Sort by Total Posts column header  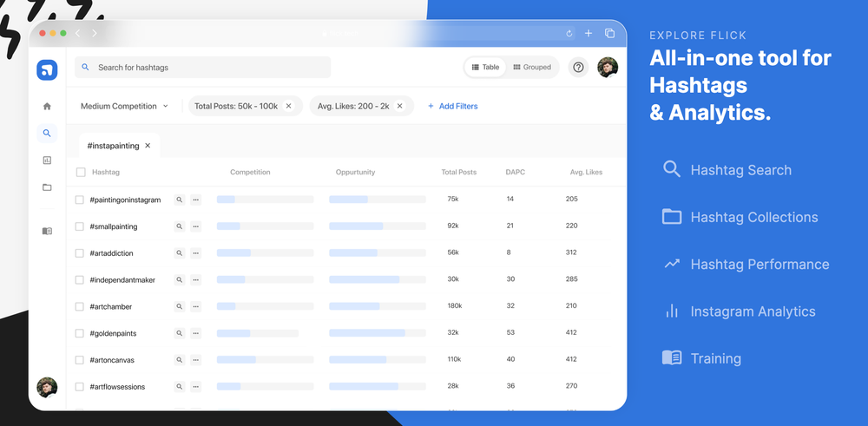pos(459,172)
